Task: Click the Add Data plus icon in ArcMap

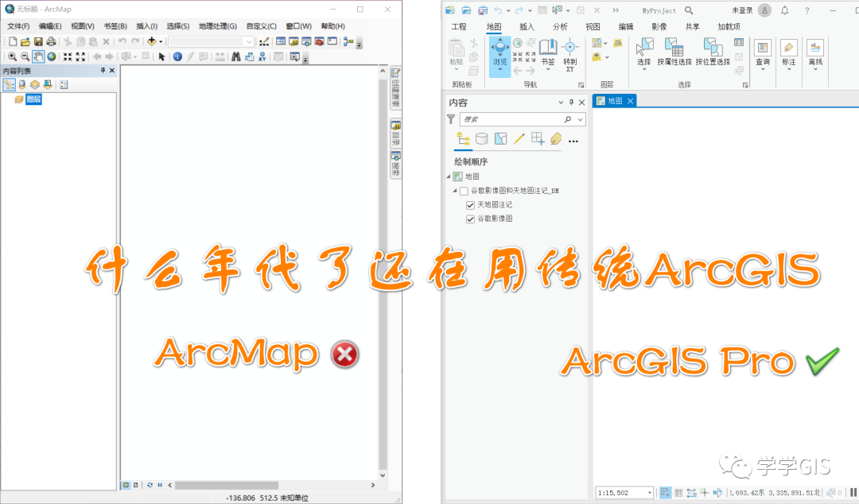Action: tap(152, 41)
